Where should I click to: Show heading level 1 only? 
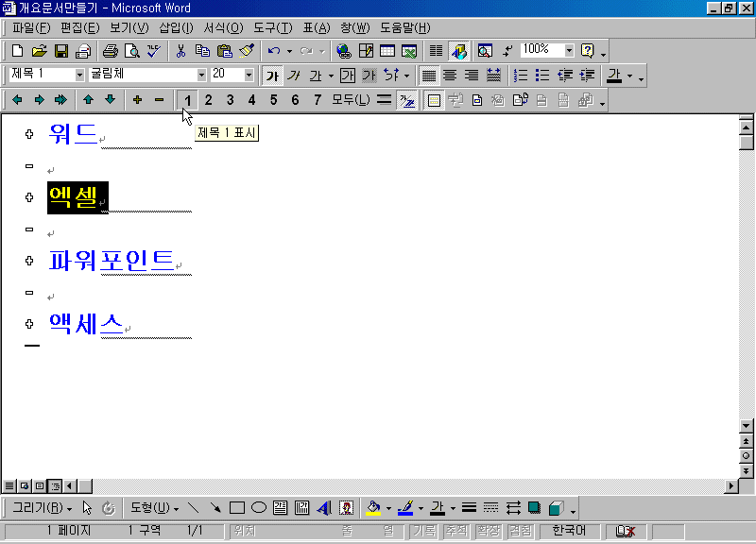tap(187, 100)
